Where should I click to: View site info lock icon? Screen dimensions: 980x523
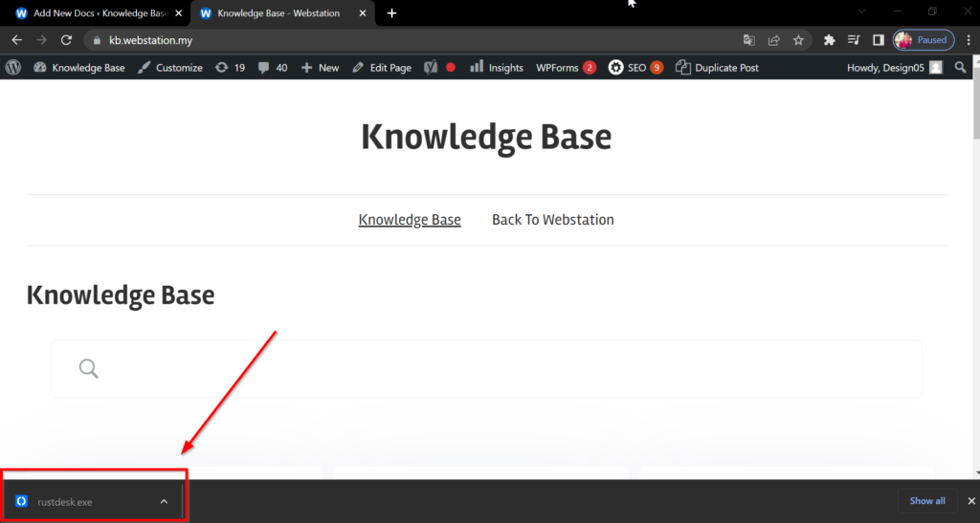point(97,40)
